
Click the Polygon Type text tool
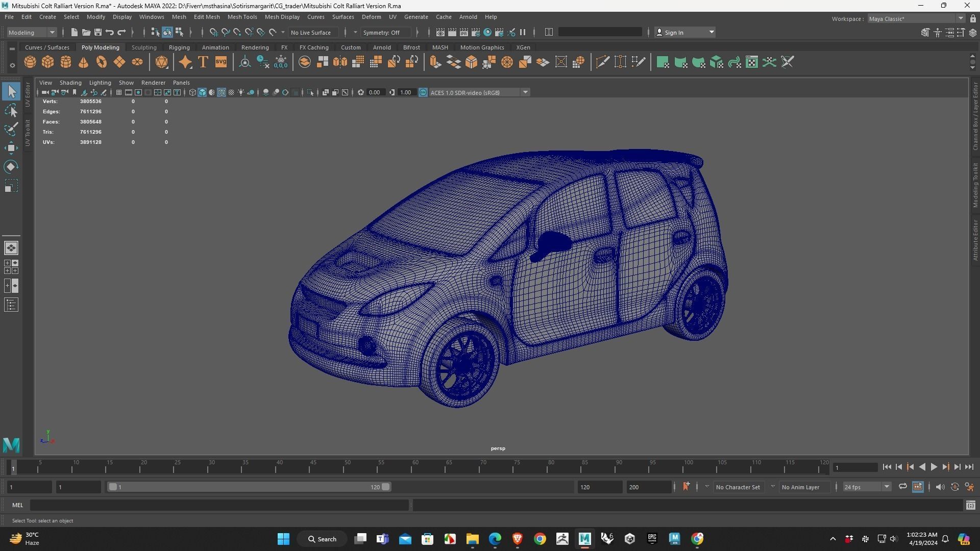click(203, 62)
